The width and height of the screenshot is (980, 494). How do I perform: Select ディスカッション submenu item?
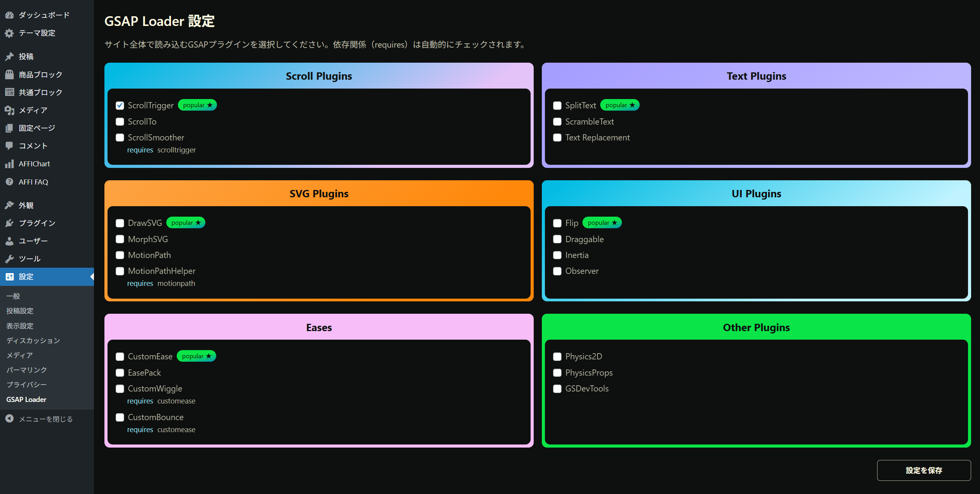pyautogui.click(x=33, y=340)
